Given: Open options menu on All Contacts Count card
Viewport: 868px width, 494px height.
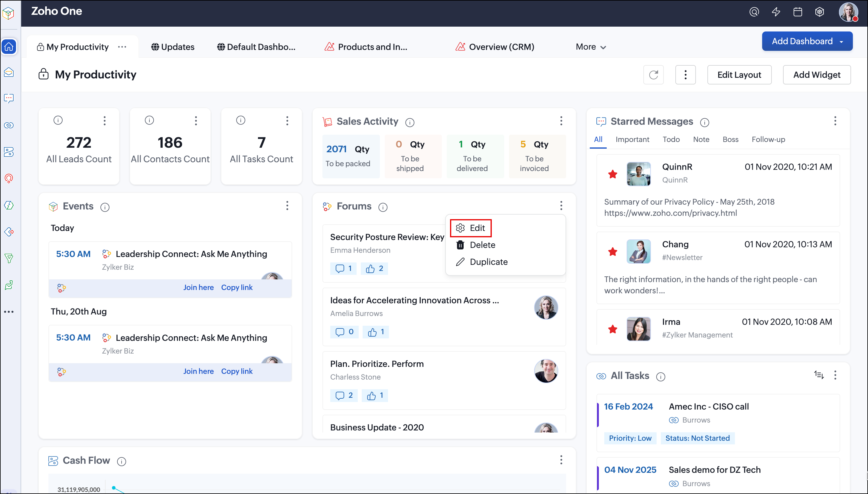Looking at the screenshot, I should click(x=196, y=121).
